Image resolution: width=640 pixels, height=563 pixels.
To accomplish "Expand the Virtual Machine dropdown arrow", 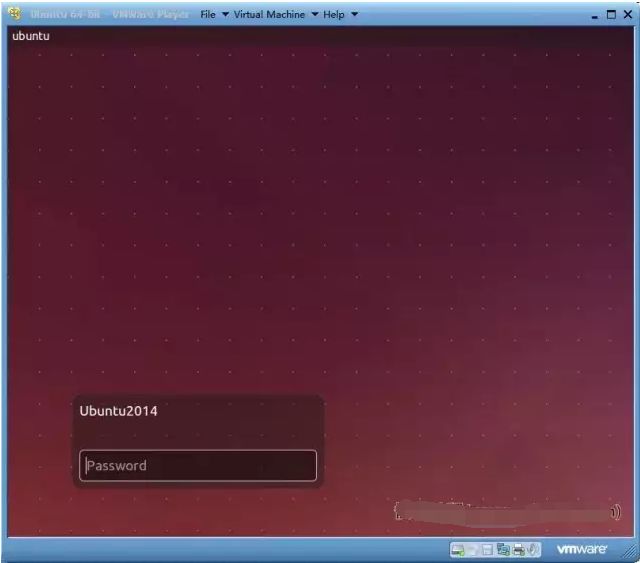I will coord(315,15).
